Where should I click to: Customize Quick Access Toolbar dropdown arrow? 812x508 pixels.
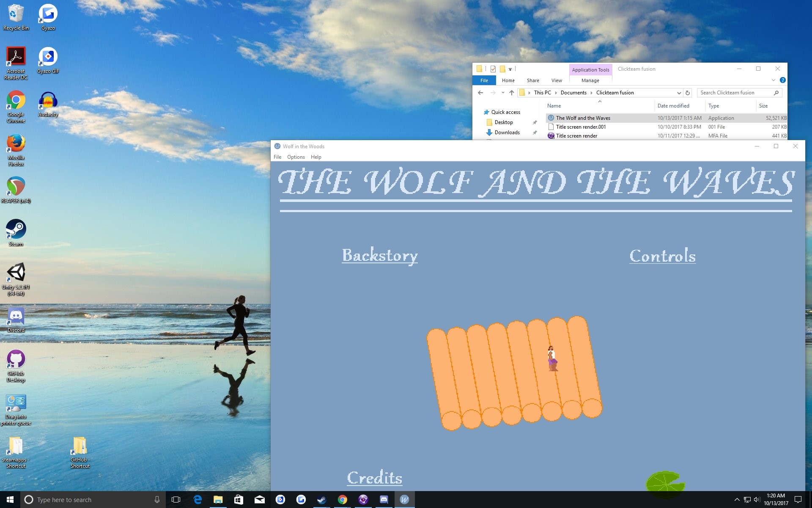tap(510, 69)
